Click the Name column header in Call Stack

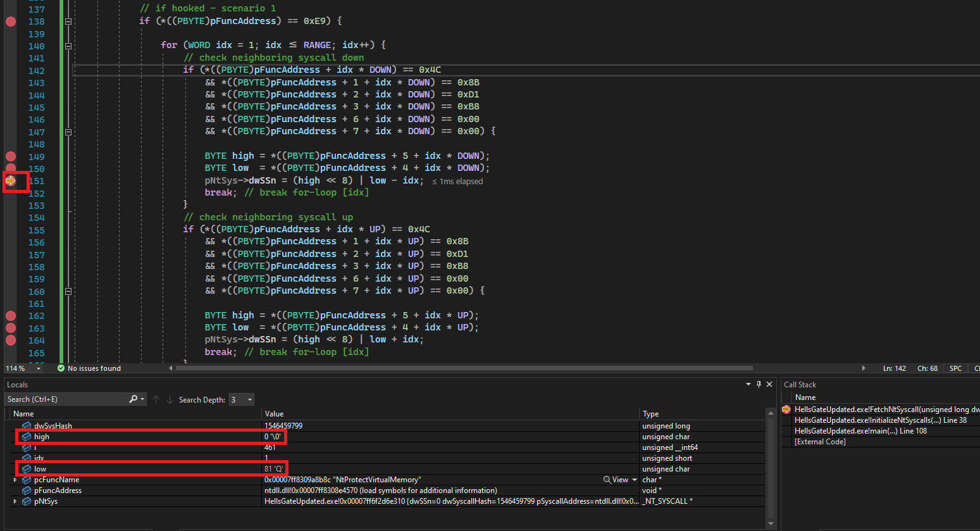[805, 397]
